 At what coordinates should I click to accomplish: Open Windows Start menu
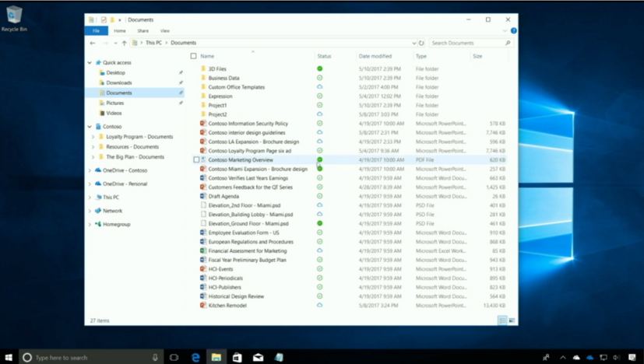pyautogui.click(x=9, y=358)
